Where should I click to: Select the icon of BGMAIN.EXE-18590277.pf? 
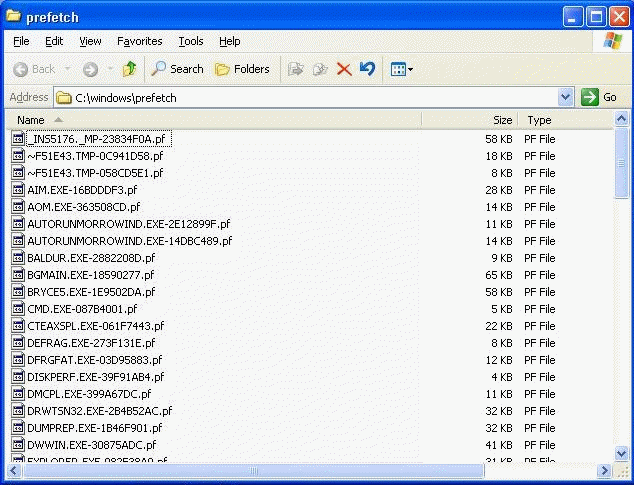click(x=18, y=275)
